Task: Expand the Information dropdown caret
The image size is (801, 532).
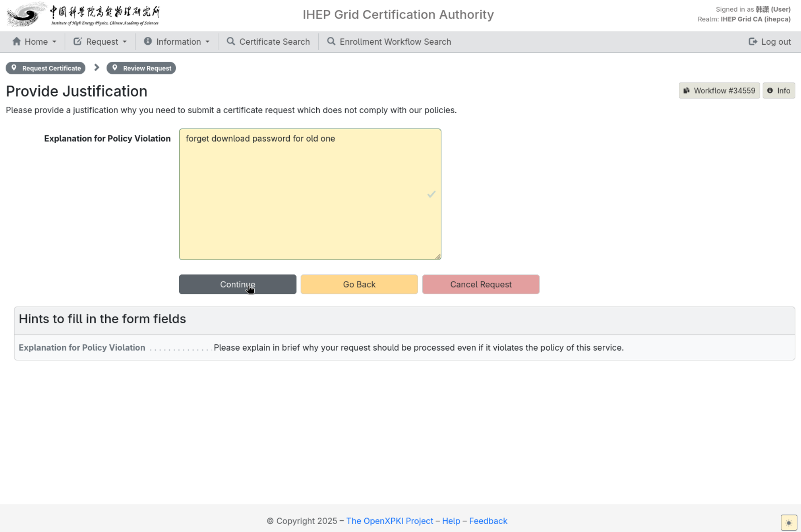Action: (x=207, y=42)
